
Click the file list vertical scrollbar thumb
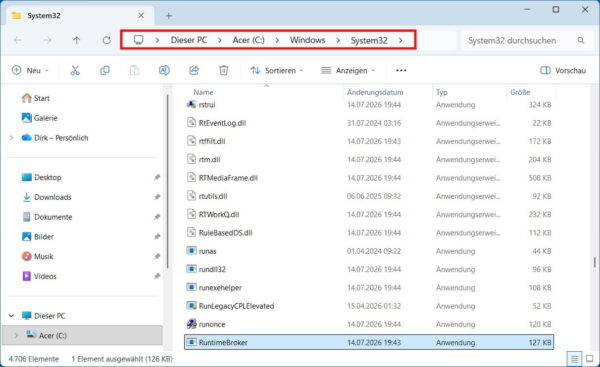594,262
